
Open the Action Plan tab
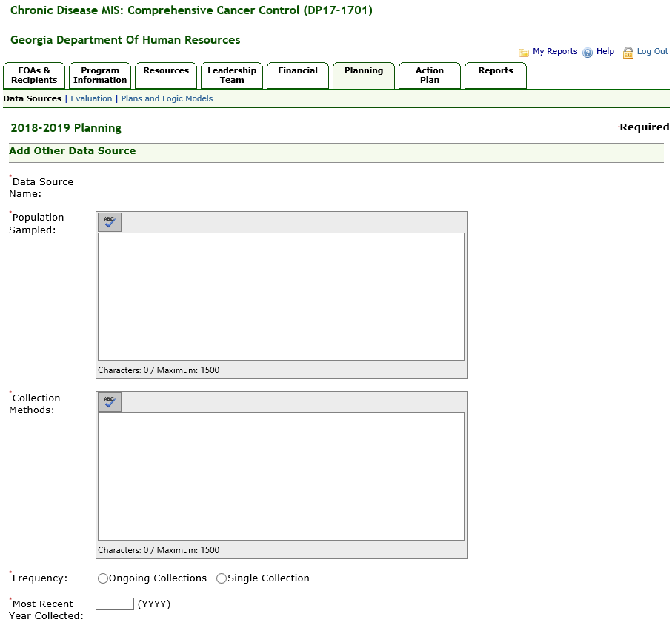pos(430,76)
